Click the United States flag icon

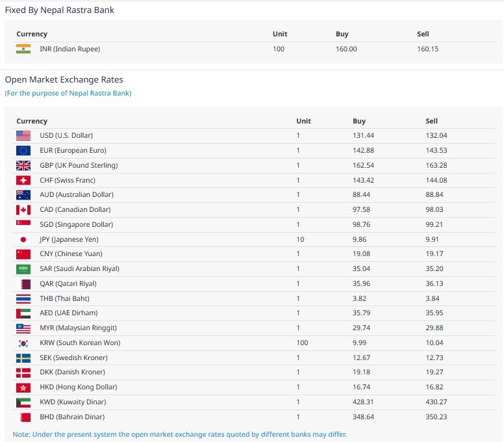click(x=23, y=135)
